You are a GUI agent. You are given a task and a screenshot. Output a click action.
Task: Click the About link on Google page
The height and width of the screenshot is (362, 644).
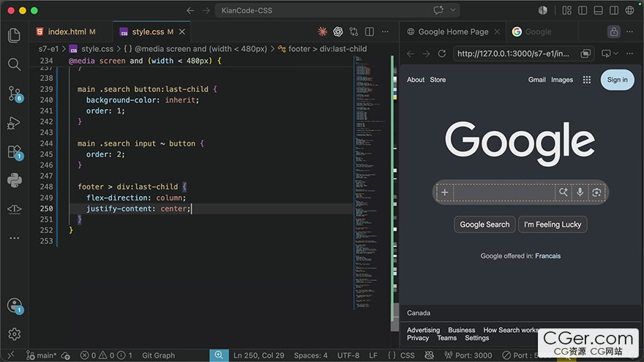tap(416, 80)
